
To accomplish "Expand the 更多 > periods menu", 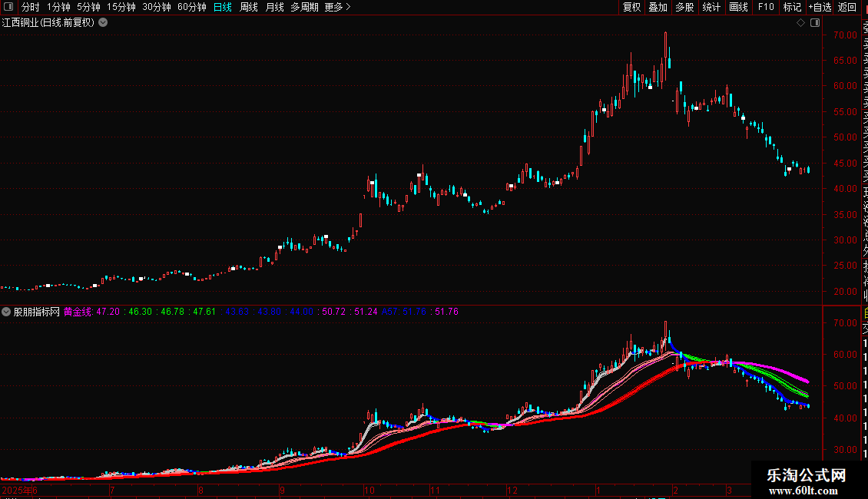I will pyautogui.click(x=338, y=7).
